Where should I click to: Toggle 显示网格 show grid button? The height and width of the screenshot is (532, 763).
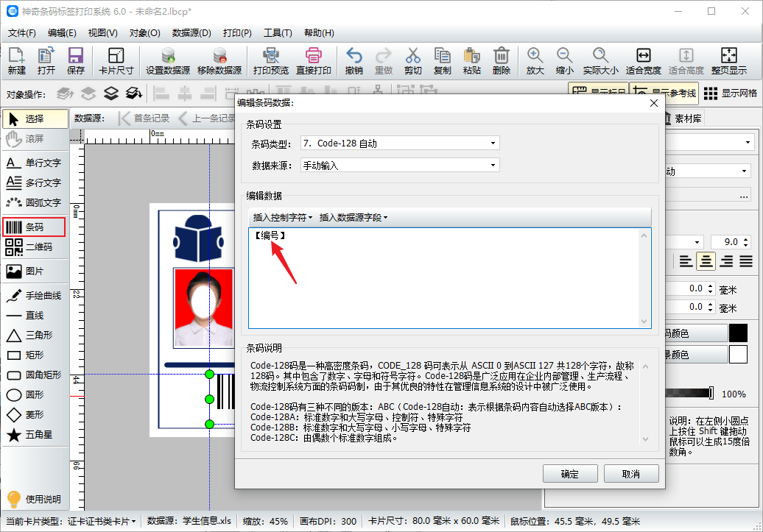pos(731,93)
